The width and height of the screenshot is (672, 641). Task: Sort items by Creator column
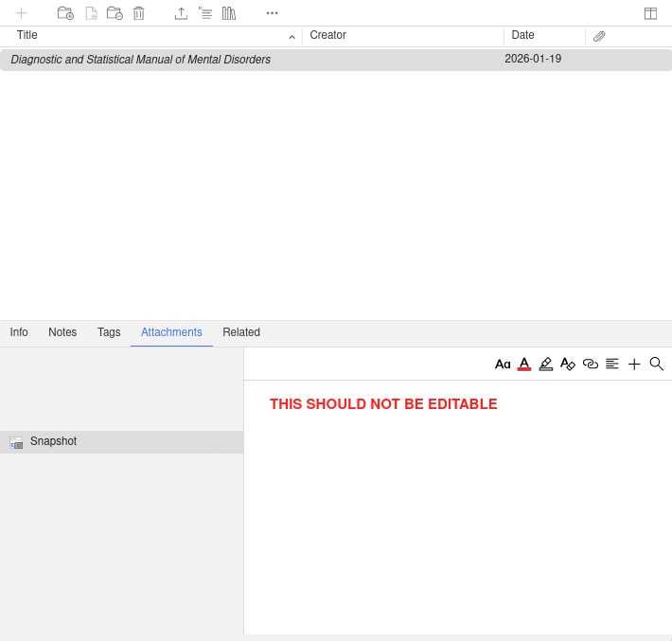(327, 35)
